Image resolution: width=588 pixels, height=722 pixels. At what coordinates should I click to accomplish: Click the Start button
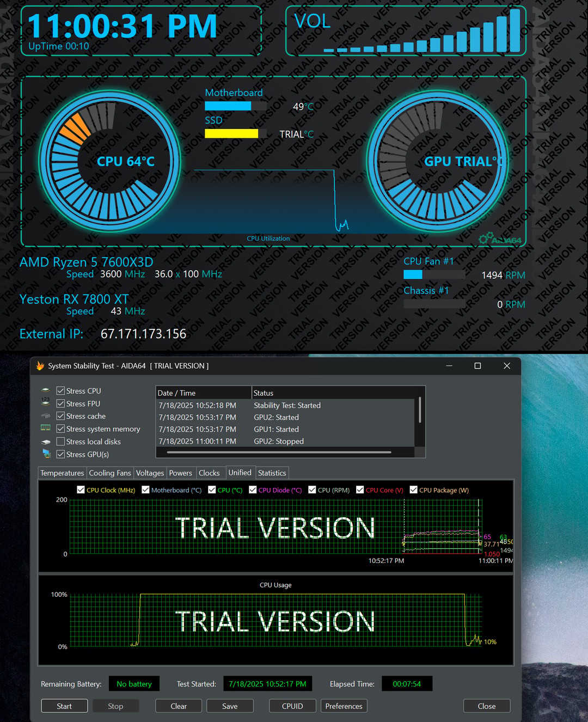click(x=64, y=706)
